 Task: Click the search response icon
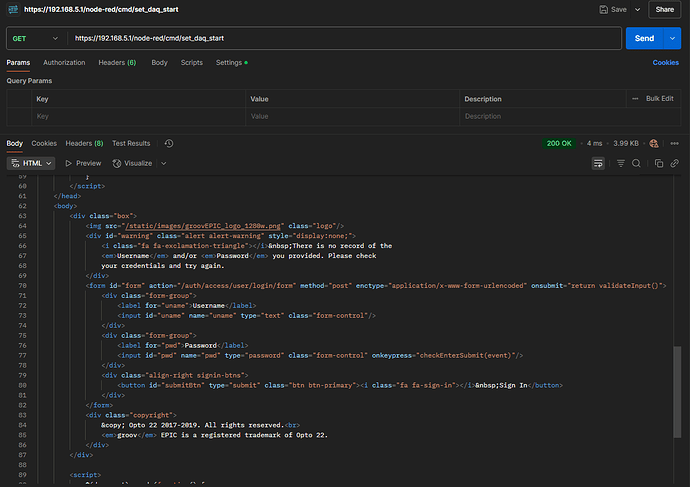pos(636,163)
